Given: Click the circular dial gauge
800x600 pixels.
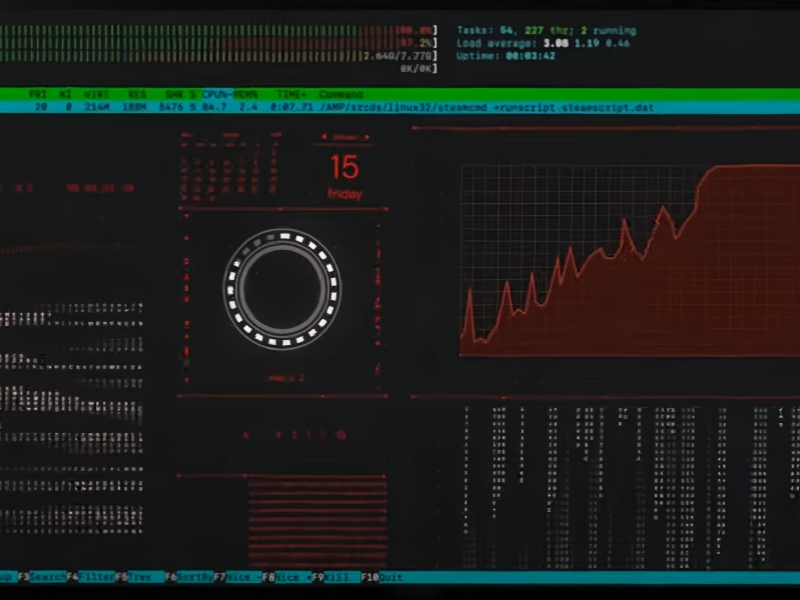Looking at the screenshot, I should coord(282,289).
